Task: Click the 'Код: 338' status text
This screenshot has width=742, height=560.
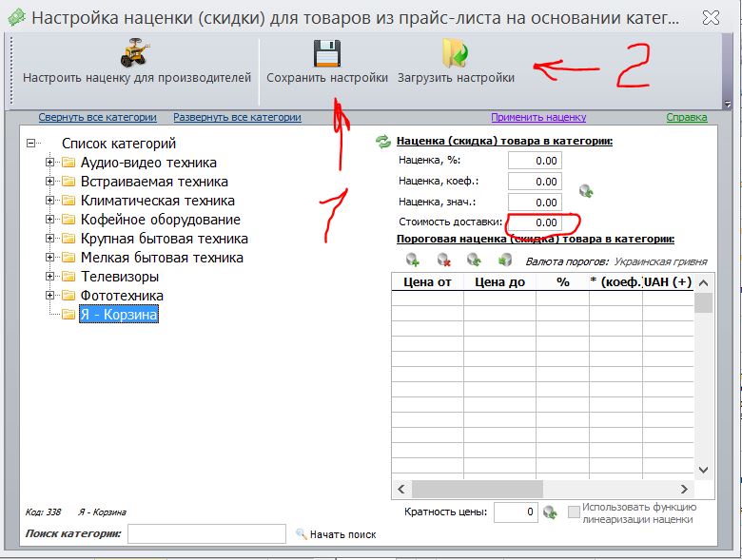Action: tap(43, 512)
